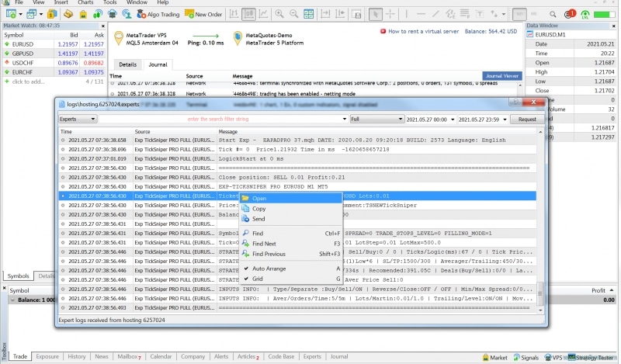Select the horizontal line drawing tool
Image resolution: width=621 pixels, height=364 pixels.
421,14
